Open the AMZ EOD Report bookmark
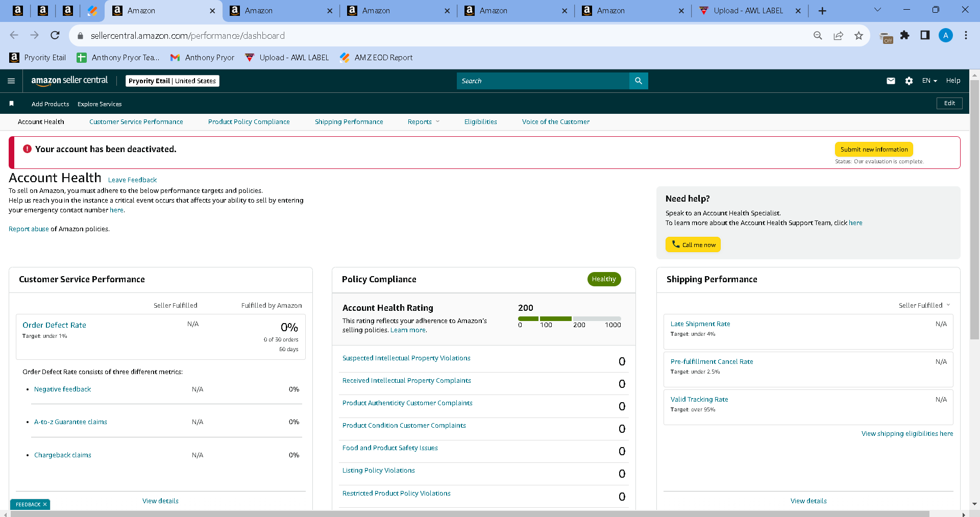Viewport: 980px width, 517px height. click(x=376, y=58)
